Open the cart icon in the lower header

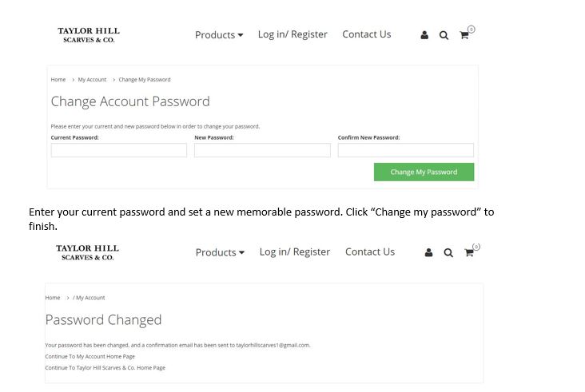[x=472, y=251]
